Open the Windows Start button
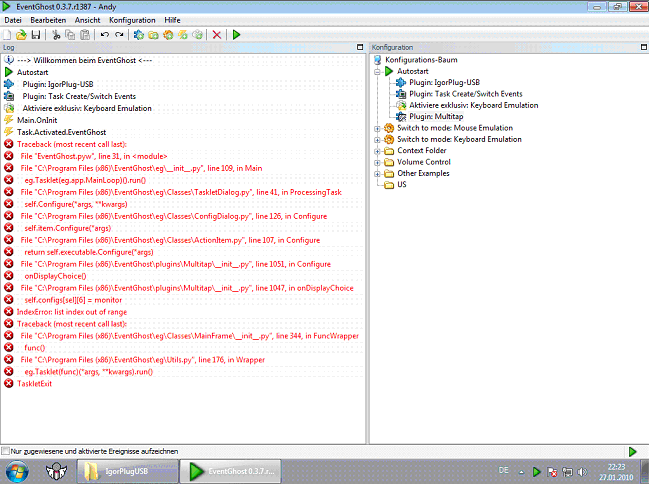649x484 pixels. click(17, 472)
